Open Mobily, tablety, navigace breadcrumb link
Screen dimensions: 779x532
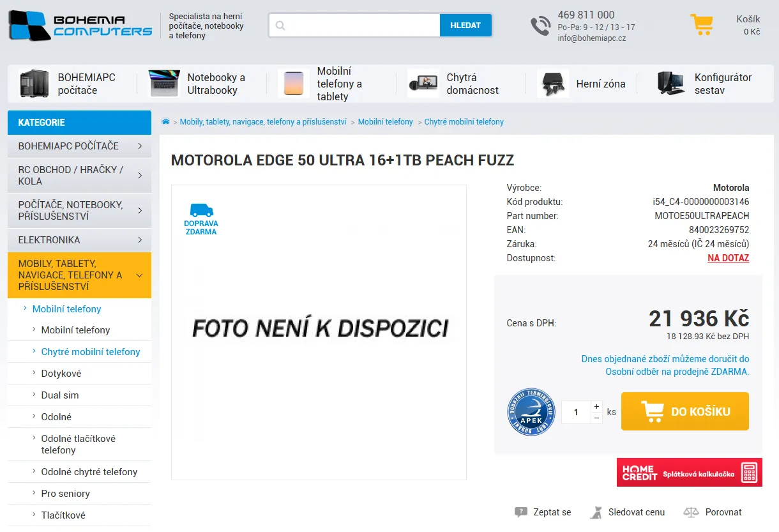point(263,121)
